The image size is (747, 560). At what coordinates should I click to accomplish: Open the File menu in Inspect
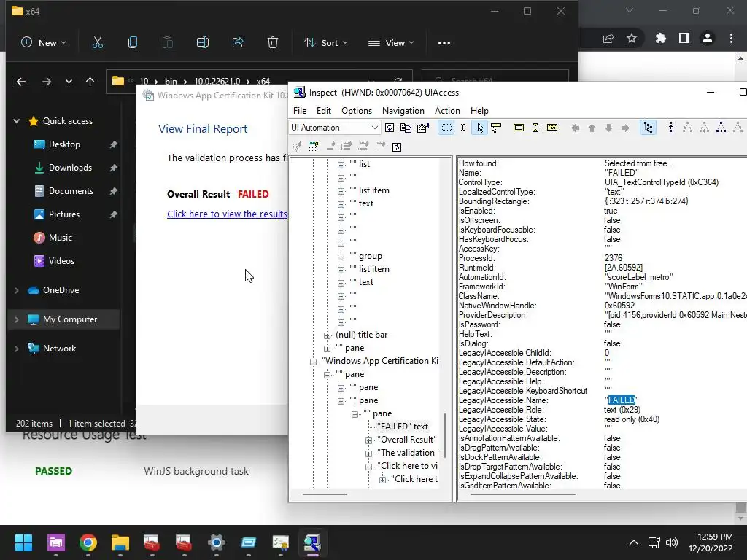pos(300,111)
